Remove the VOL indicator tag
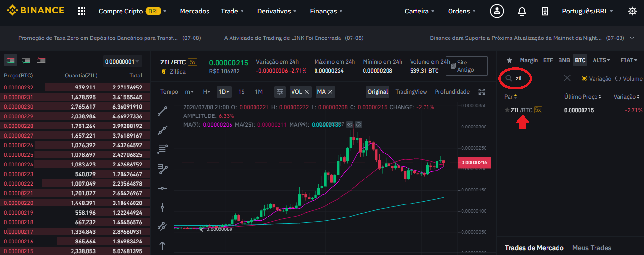The image size is (644, 255). pos(307,91)
